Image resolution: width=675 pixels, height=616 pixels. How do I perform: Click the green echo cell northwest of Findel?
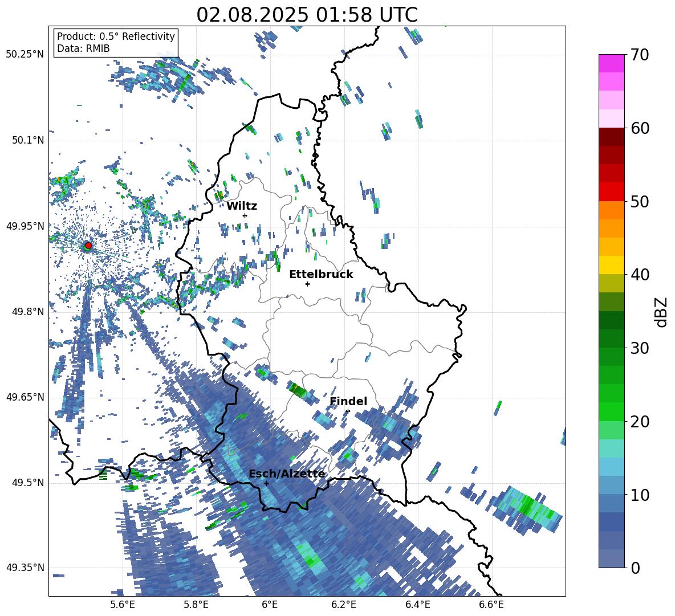(x=298, y=390)
